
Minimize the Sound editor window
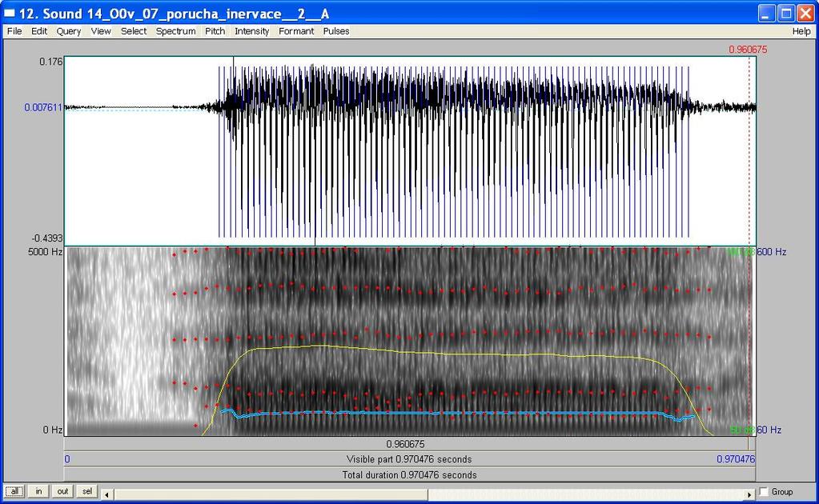point(767,13)
